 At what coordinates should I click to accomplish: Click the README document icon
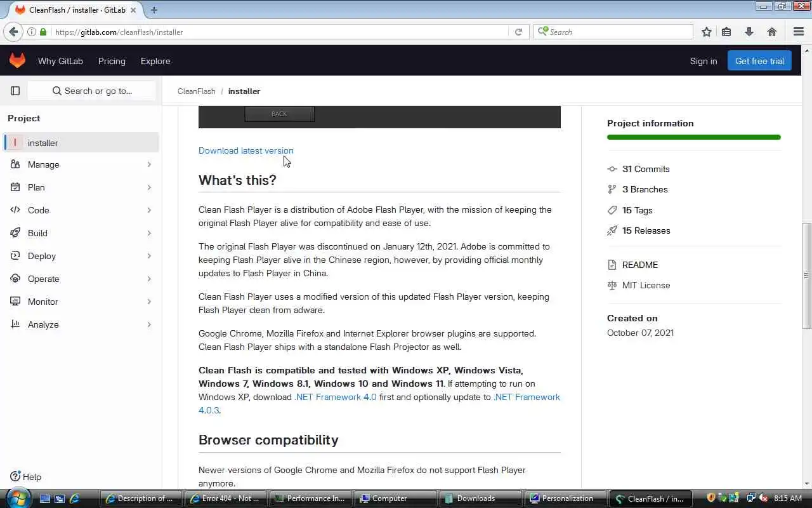[612, 265]
